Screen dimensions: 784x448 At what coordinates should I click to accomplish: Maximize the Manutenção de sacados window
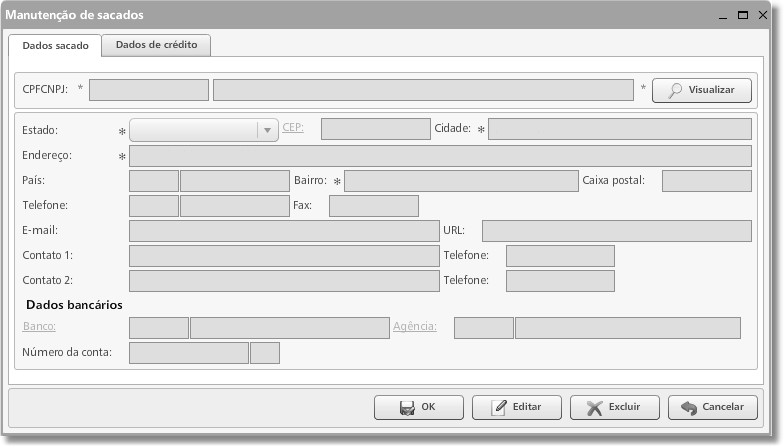[743, 15]
